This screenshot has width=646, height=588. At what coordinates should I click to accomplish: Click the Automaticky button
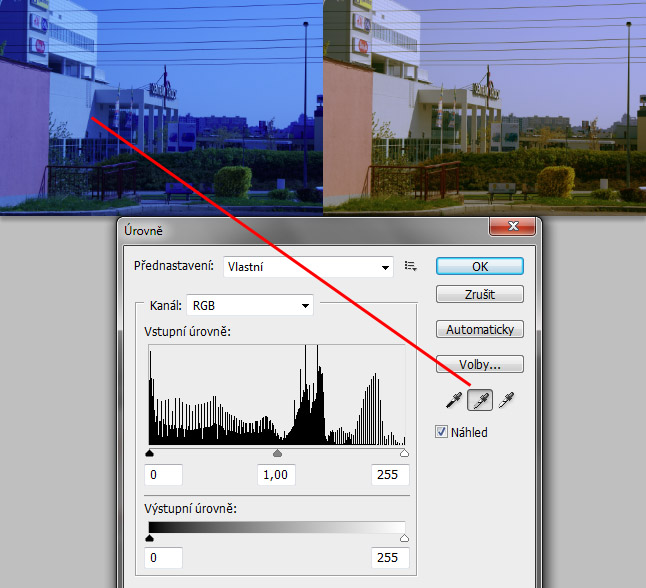pyautogui.click(x=479, y=329)
